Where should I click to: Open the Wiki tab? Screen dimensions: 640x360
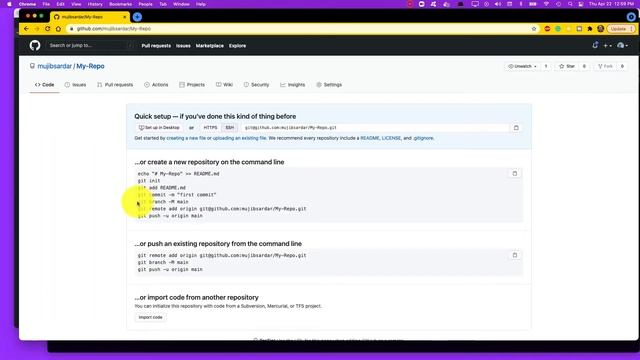[224, 85]
